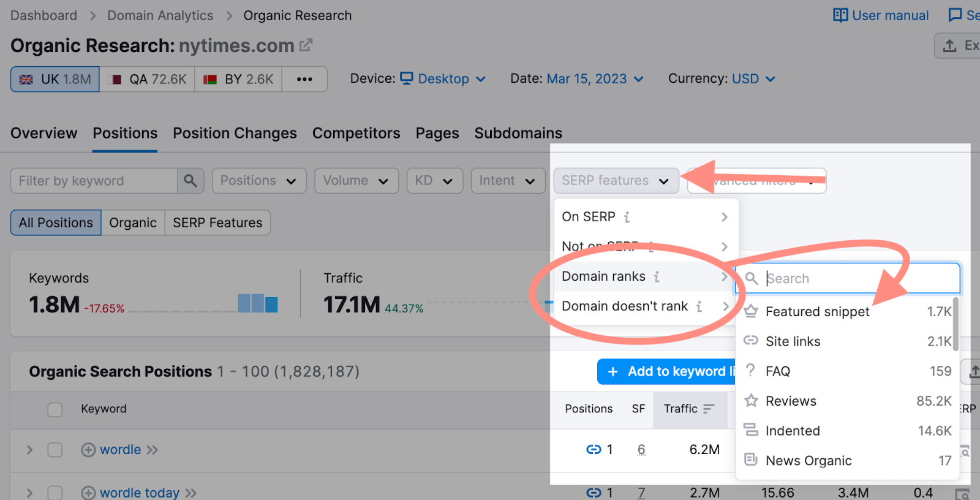Check the wordle today row checkbox
980x500 pixels.
point(55,493)
